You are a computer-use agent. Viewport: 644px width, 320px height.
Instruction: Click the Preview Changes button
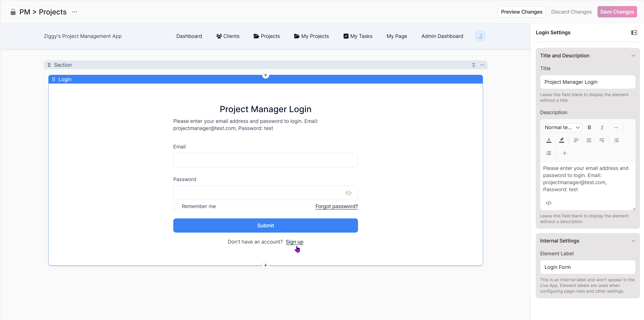click(x=522, y=12)
